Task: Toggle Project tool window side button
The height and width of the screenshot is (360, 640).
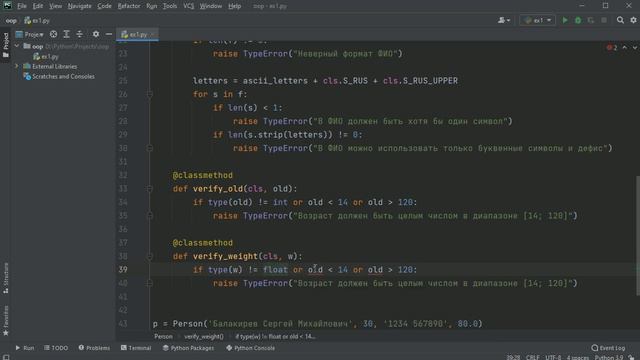Action: click(6, 44)
